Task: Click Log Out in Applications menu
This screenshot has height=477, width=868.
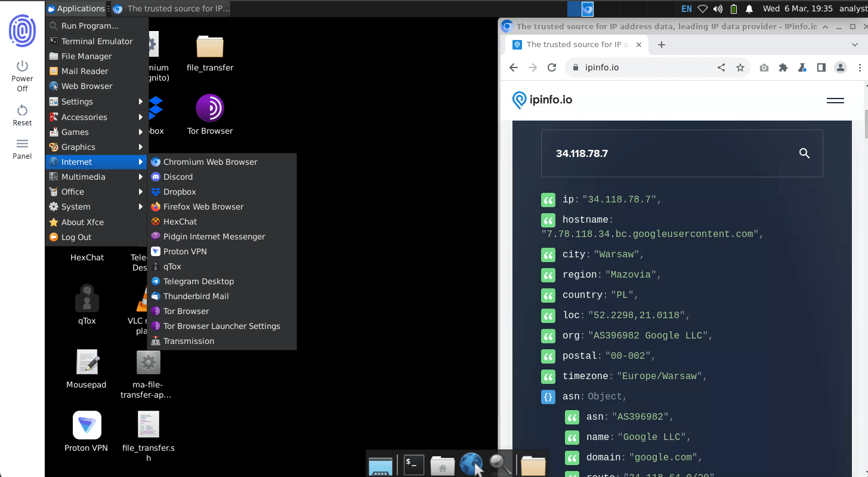Action: (x=76, y=237)
